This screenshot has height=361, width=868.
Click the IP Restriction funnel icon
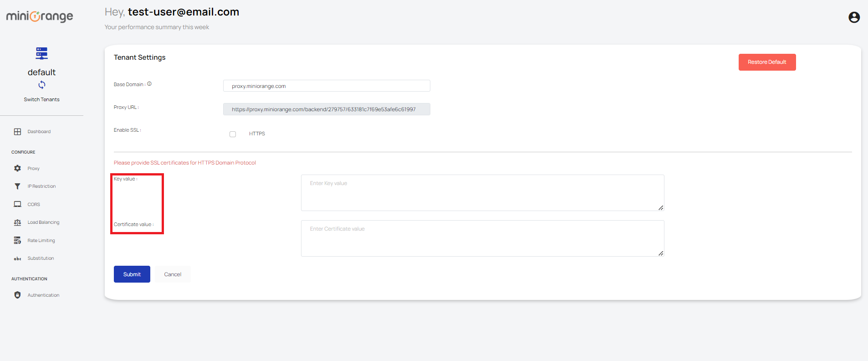click(x=17, y=186)
